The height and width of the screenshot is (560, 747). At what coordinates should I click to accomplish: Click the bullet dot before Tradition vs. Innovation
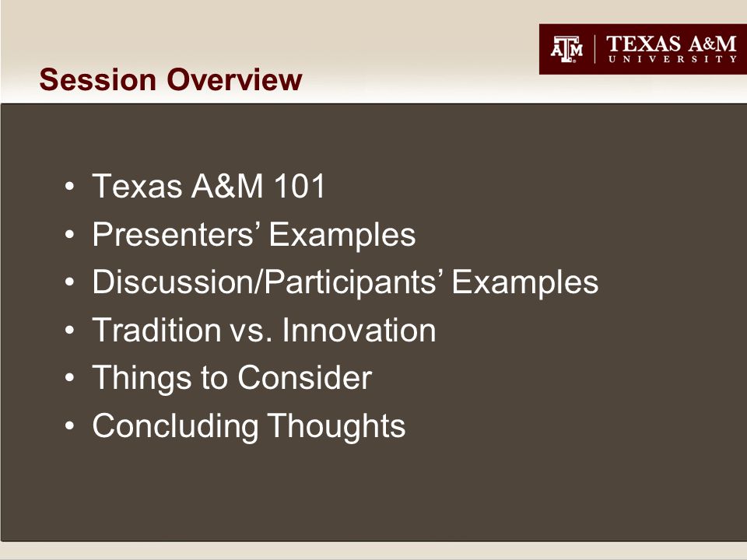69,330
